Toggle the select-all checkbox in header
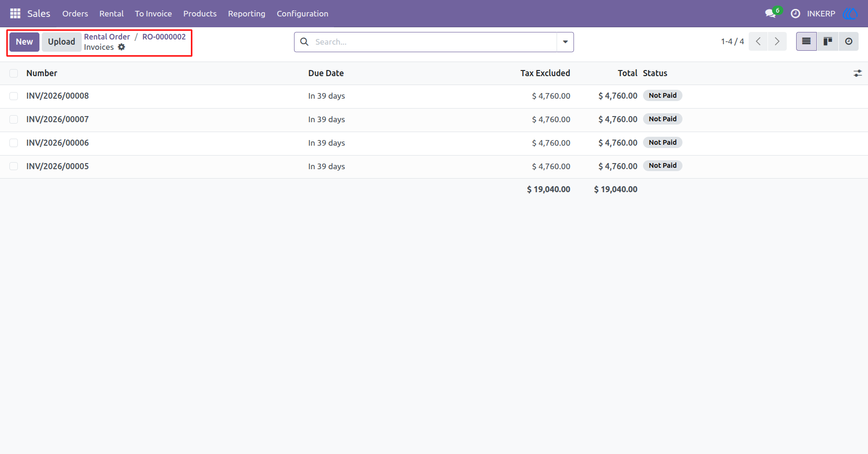 click(14, 73)
